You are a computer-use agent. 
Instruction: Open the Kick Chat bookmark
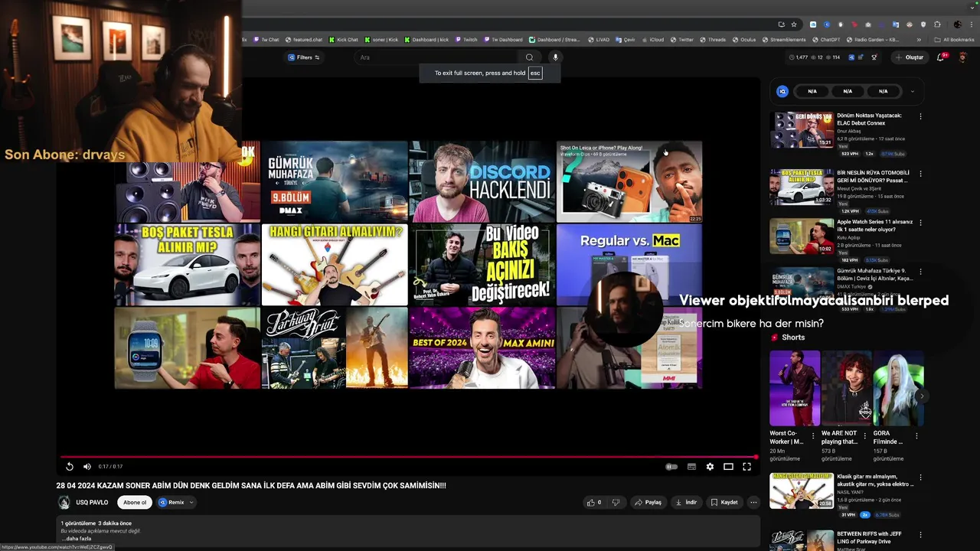click(x=343, y=40)
